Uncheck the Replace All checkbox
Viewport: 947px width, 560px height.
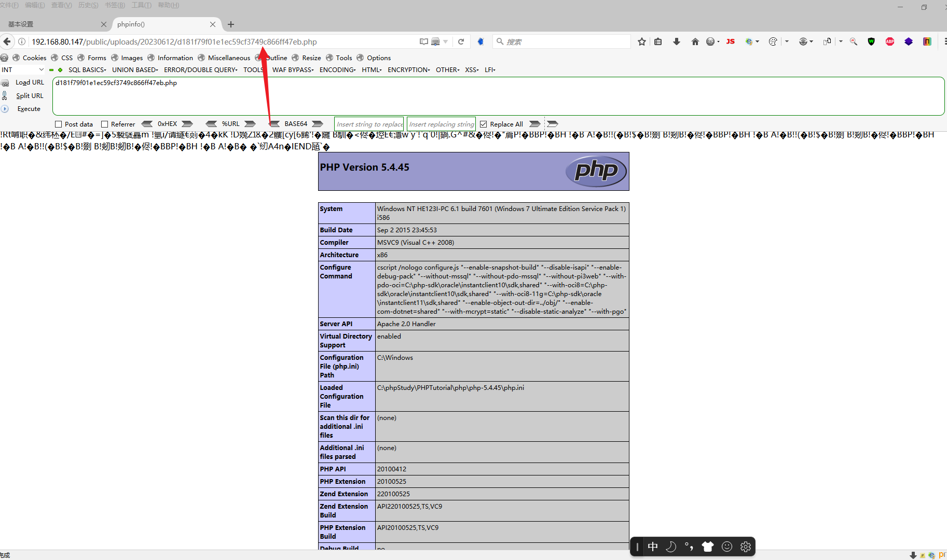click(x=483, y=124)
